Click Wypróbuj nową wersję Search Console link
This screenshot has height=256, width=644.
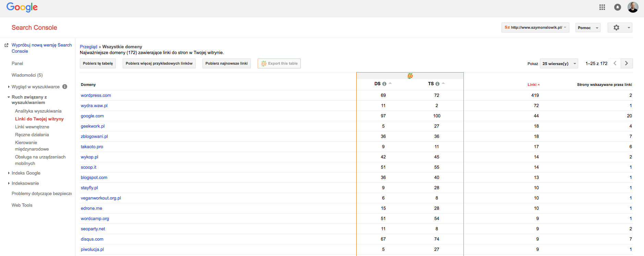42,48
